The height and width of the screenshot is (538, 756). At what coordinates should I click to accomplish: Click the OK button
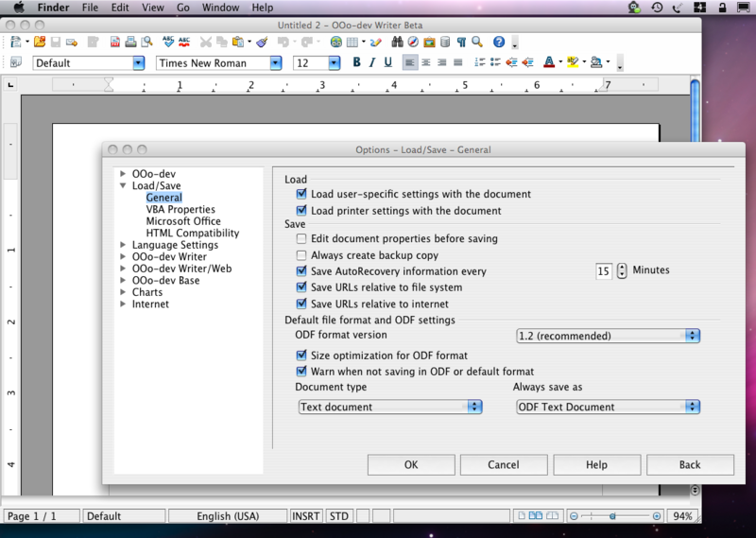coord(411,464)
